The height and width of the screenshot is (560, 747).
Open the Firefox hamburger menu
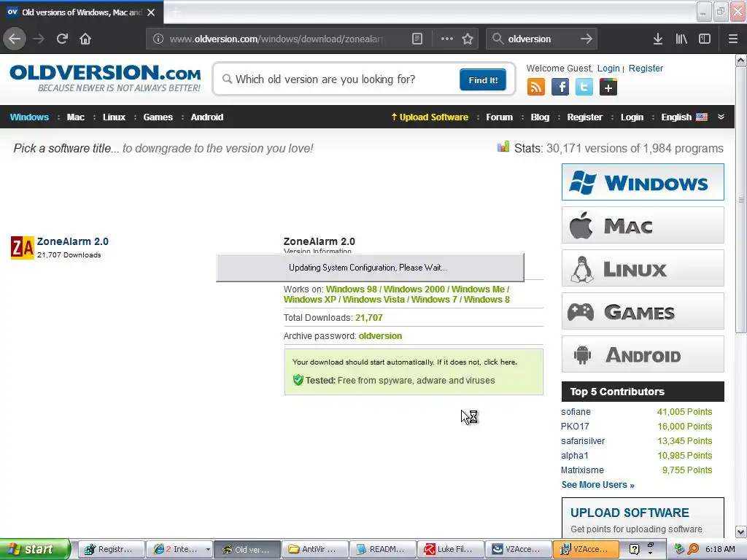pyautogui.click(x=733, y=39)
